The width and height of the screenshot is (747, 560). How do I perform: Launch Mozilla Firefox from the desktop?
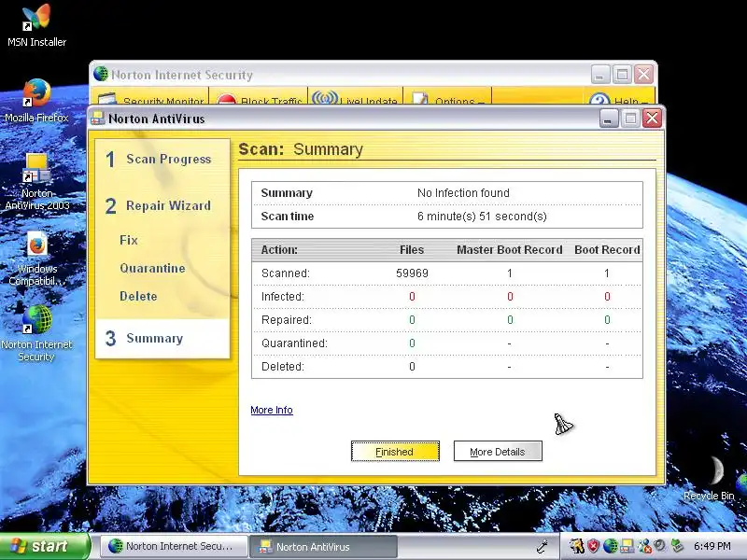pos(36,102)
